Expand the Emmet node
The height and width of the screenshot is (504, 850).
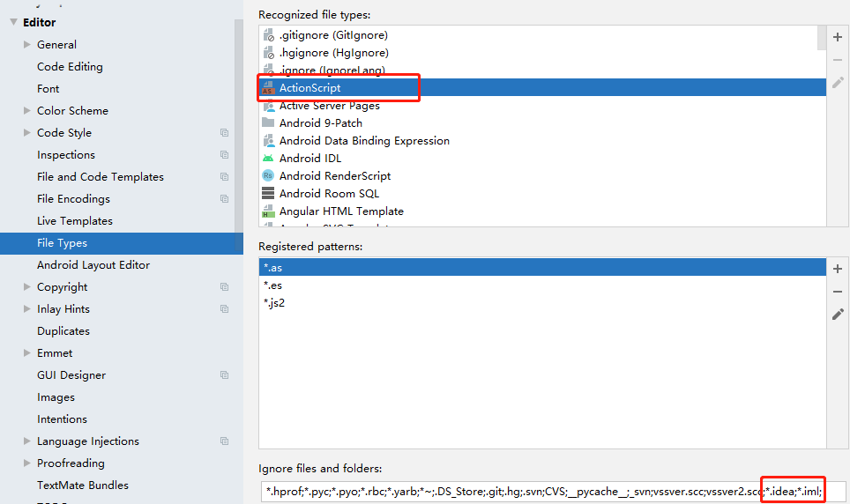[x=26, y=352]
